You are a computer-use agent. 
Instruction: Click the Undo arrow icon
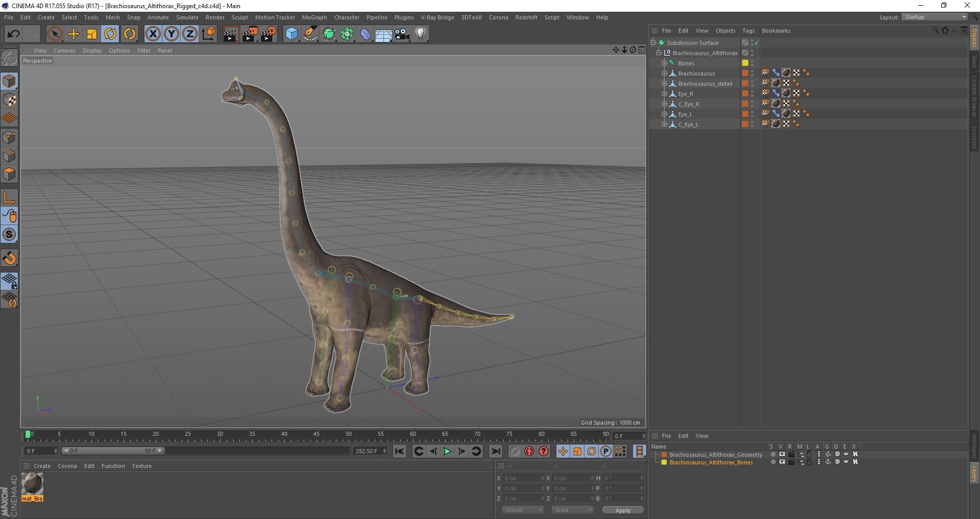[14, 34]
